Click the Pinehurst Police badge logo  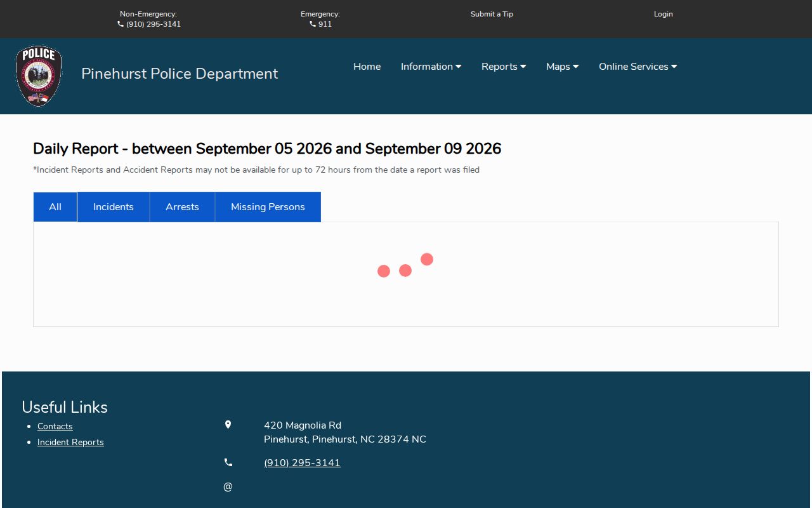[x=39, y=76]
